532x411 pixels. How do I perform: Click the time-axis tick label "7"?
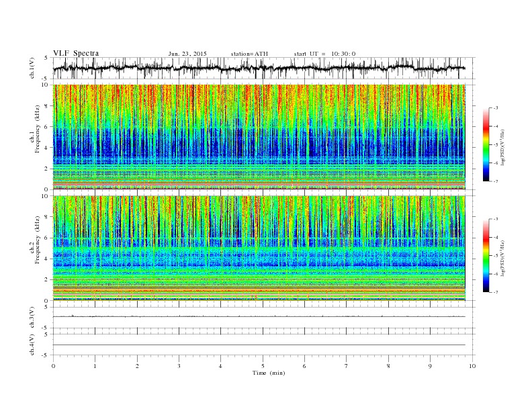click(347, 366)
